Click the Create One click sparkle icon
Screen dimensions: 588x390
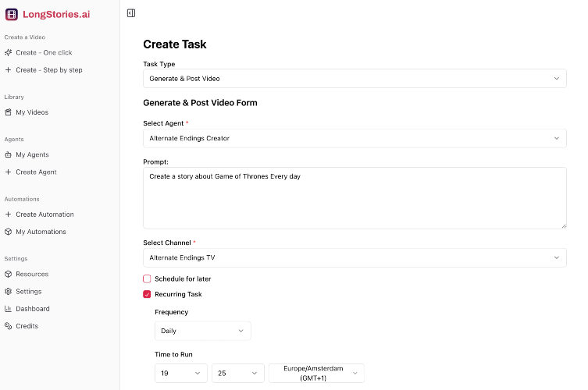click(x=8, y=53)
